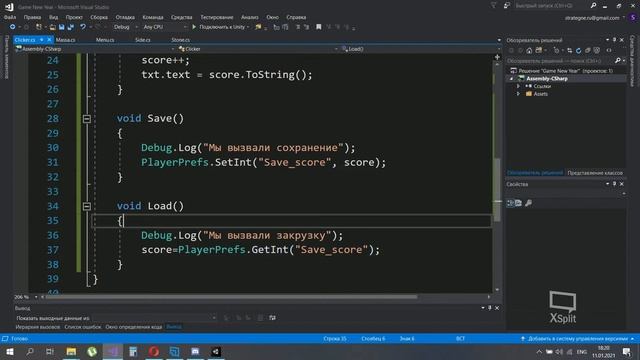Open the Тестирование menu

(217, 17)
